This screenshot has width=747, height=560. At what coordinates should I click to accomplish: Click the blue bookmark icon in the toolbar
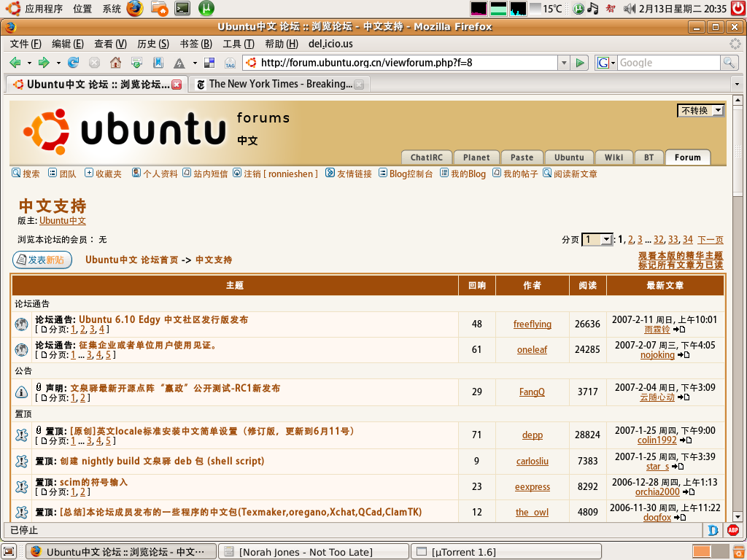click(x=158, y=63)
